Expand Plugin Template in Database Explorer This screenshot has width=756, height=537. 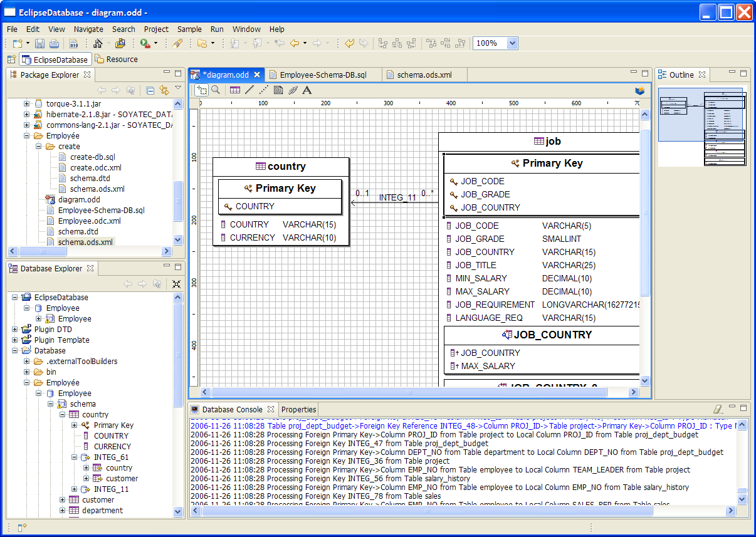15,340
